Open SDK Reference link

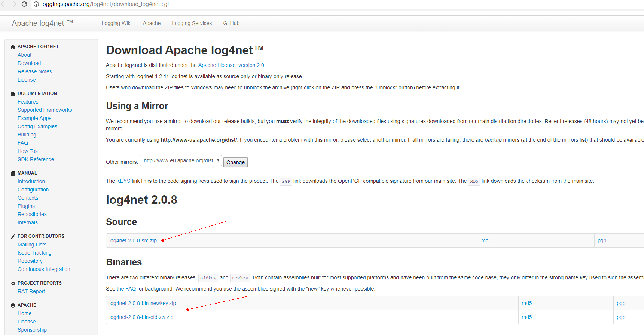pos(36,159)
